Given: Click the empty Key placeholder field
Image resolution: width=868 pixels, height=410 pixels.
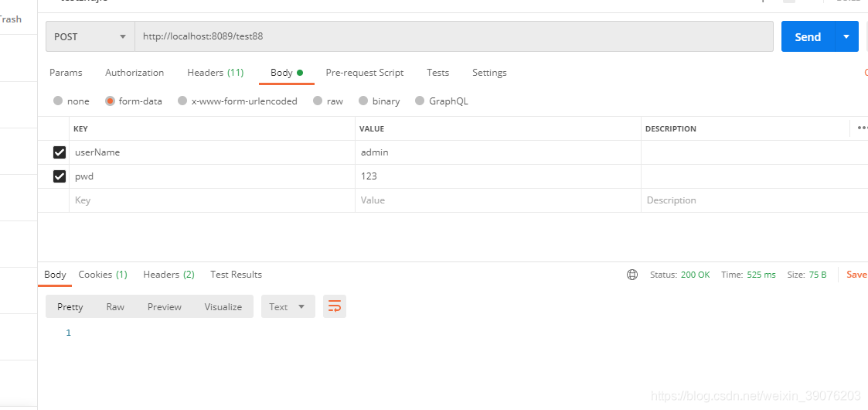Looking at the screenshot, I should click(x=212, y=200).
